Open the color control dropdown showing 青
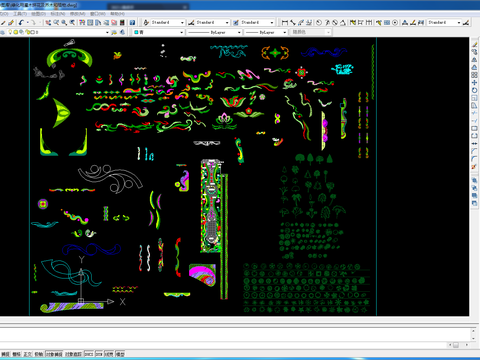Screen dimensions: 480x360 158,32
